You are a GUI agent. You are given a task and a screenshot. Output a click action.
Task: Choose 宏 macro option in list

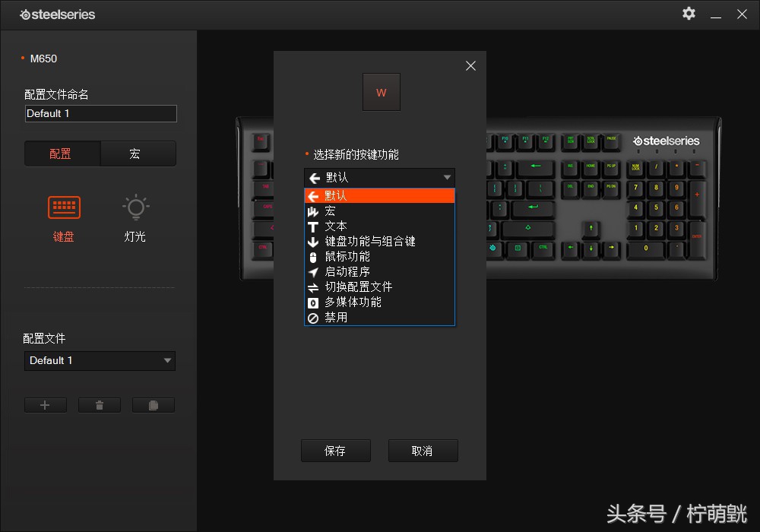(379, 211)
